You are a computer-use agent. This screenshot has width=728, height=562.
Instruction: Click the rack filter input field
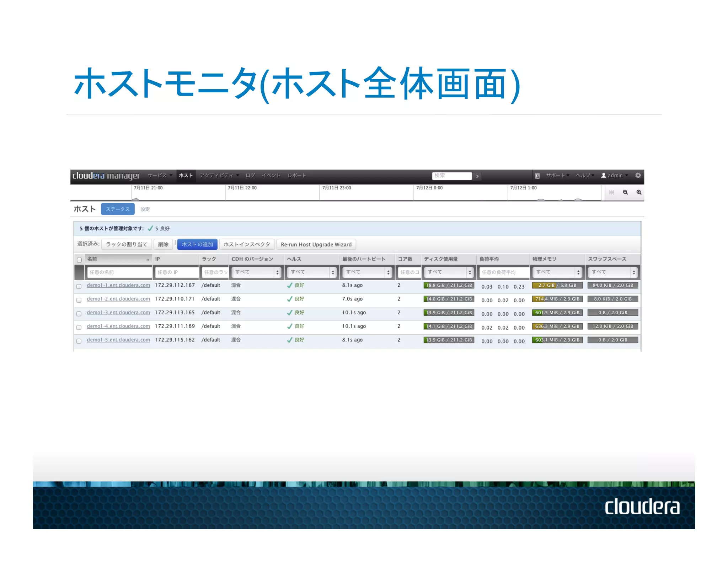tap(215, 272)
